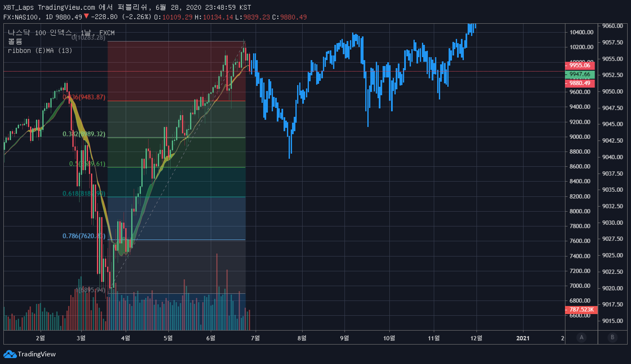This screenshot has height=364, width=631.
Task: Click the 9015.00 value on right scale
Action: point(612,321)
